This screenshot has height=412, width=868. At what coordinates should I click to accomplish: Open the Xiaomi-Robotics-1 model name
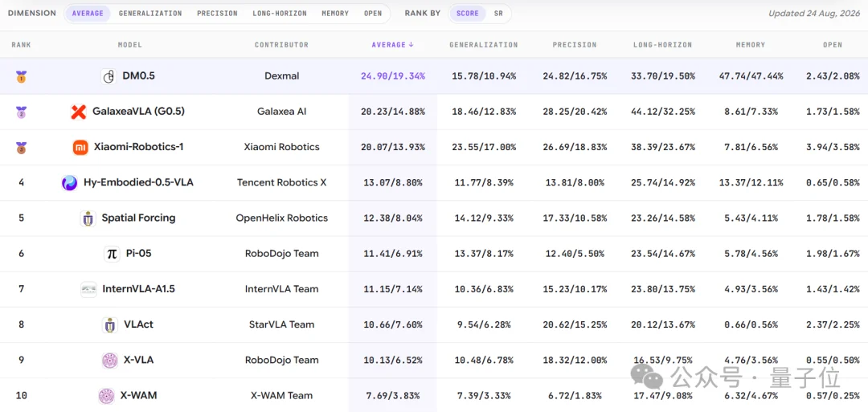pyautogui.click(x=139, y=147)
